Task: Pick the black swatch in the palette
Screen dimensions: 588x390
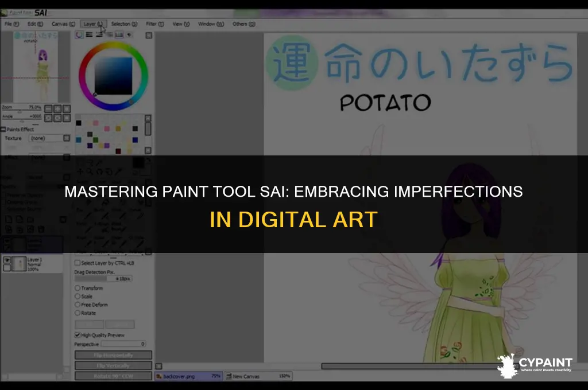Action: coord(78,123)
